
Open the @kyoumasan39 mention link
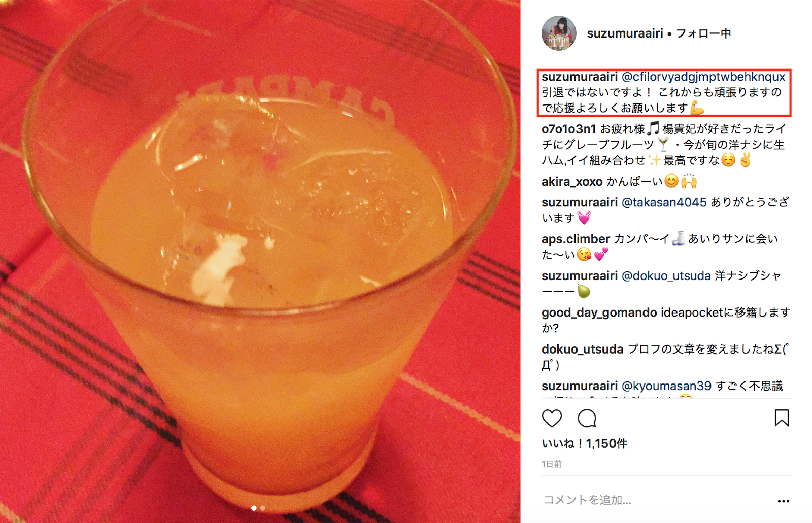point(666,386)
